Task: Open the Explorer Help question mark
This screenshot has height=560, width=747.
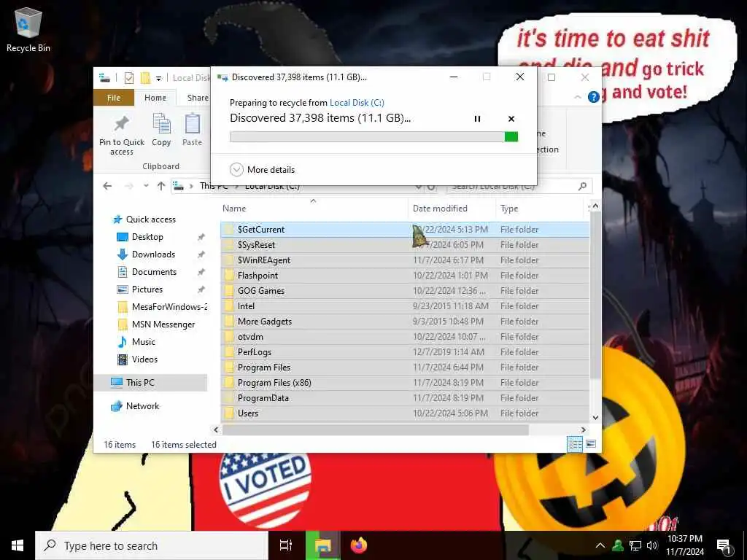Action: [594, 97]
